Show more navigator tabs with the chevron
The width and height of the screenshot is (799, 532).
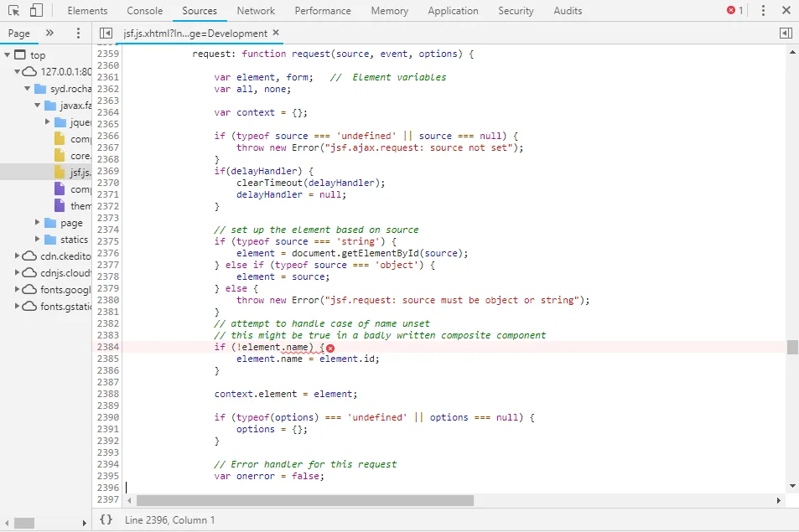coord(49,34)
